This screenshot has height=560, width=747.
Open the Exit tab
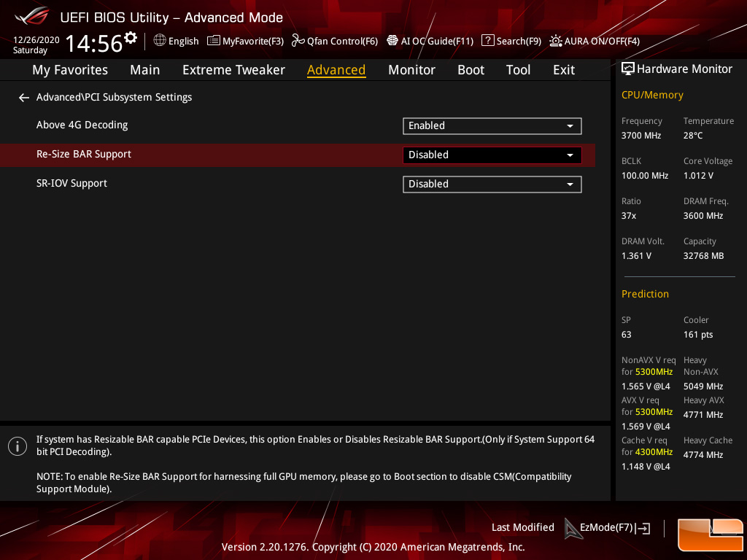564,70
